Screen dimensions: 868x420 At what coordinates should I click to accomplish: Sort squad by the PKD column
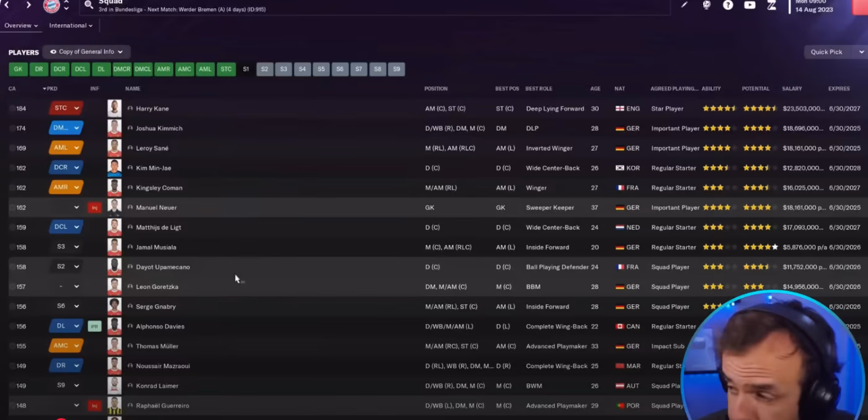[51, 89]
